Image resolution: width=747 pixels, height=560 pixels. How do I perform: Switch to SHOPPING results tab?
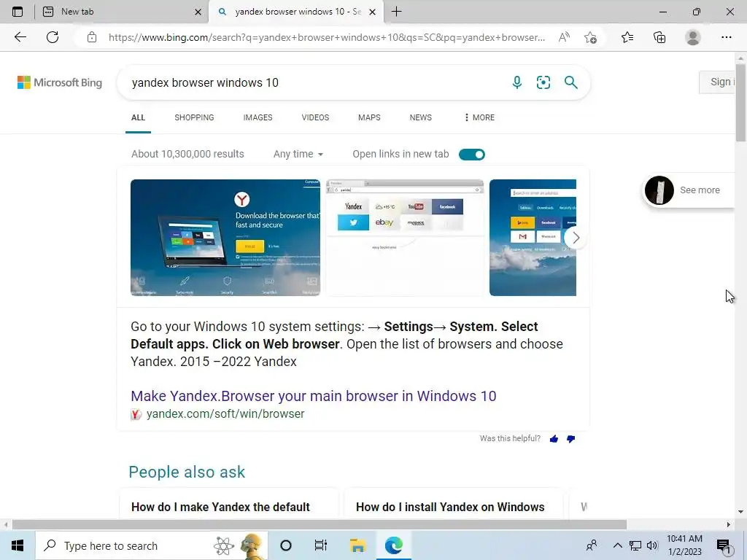click(x=194, y=117)
